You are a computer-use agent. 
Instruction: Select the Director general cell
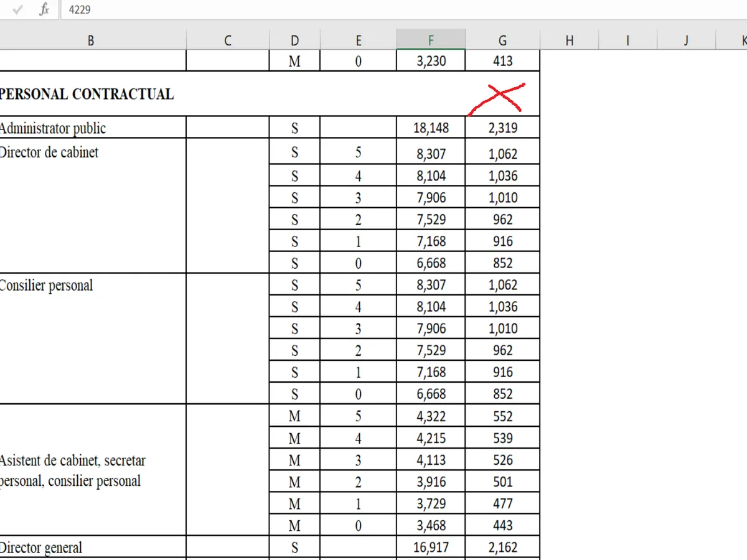[x=92, y=548]
